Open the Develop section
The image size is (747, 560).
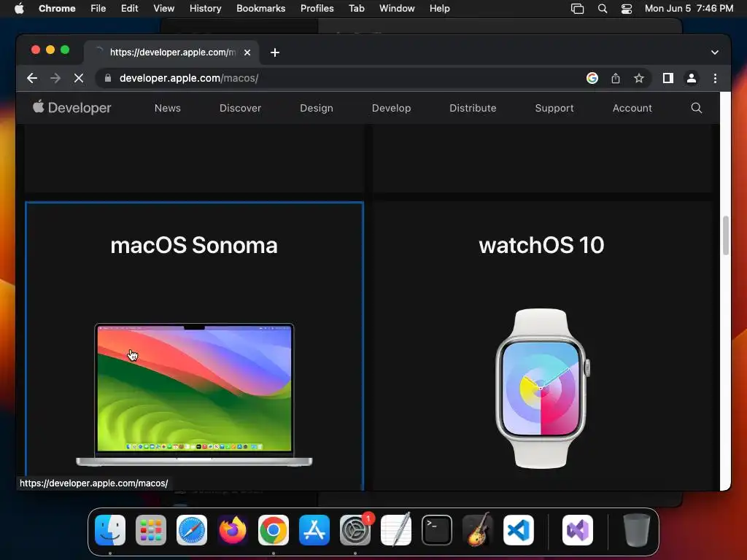point(391,108)
